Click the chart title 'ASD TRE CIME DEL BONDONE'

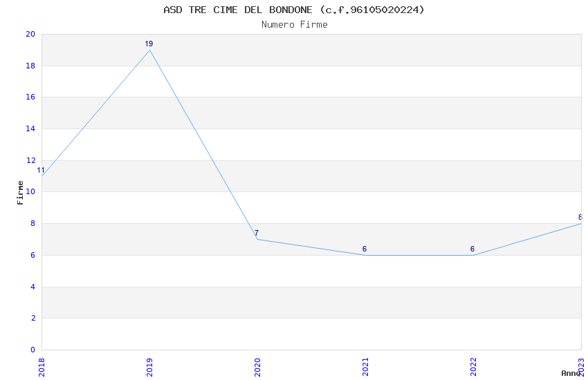(x=238, y=10)
